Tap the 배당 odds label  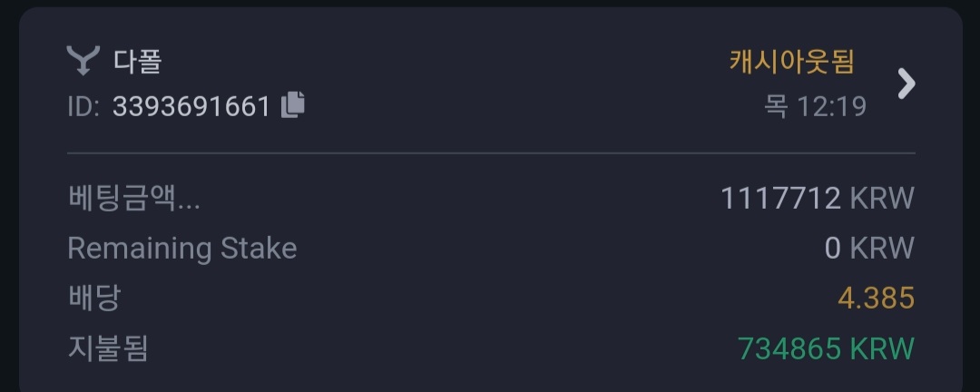[93, 298]
